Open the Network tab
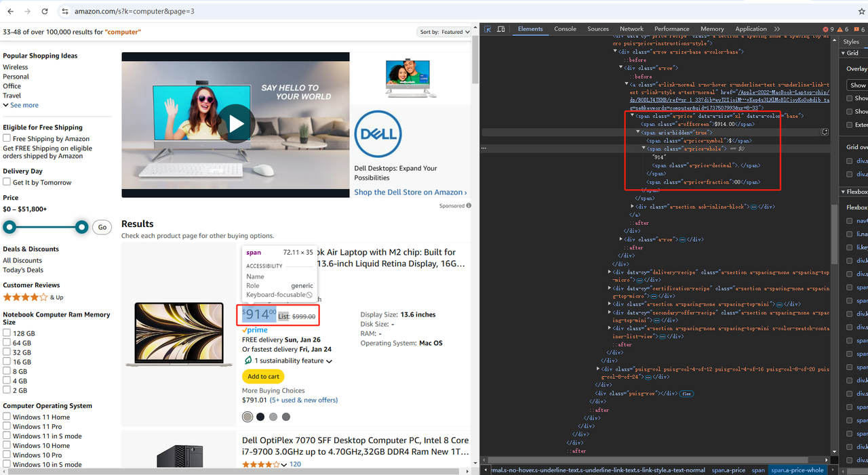Viewport: 868px width, 475px height. coord(631,29)
